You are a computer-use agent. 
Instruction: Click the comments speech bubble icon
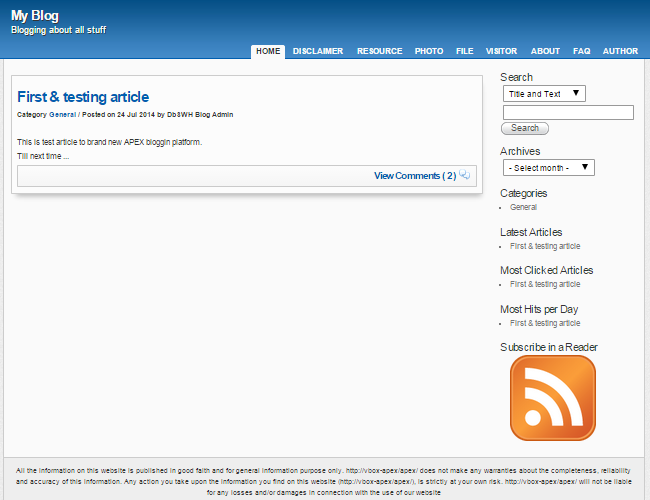465,175
